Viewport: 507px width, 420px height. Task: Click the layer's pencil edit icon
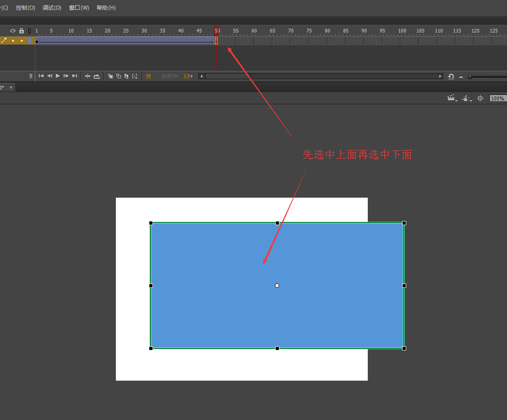(x=4, y=40)
